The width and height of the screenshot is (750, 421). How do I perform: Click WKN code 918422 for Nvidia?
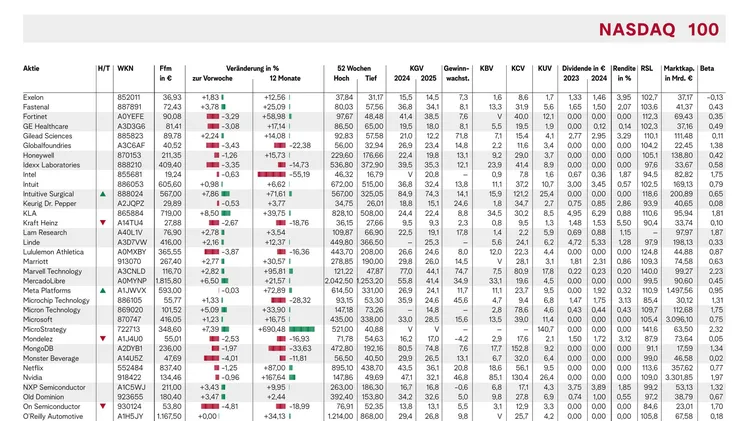tap(129, 377)
